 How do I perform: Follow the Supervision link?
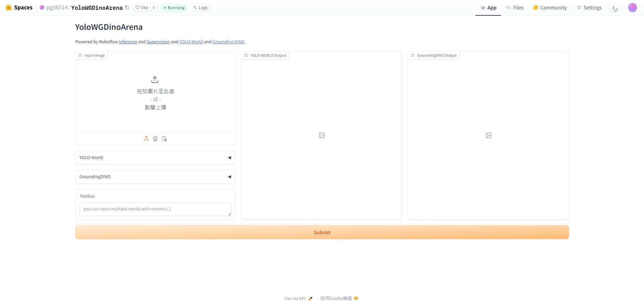click(158, 42)
